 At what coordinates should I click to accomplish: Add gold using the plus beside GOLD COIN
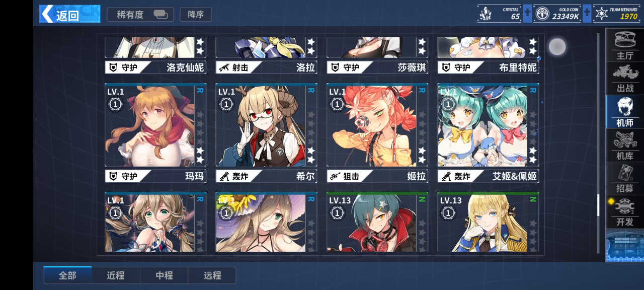point(587,14)
